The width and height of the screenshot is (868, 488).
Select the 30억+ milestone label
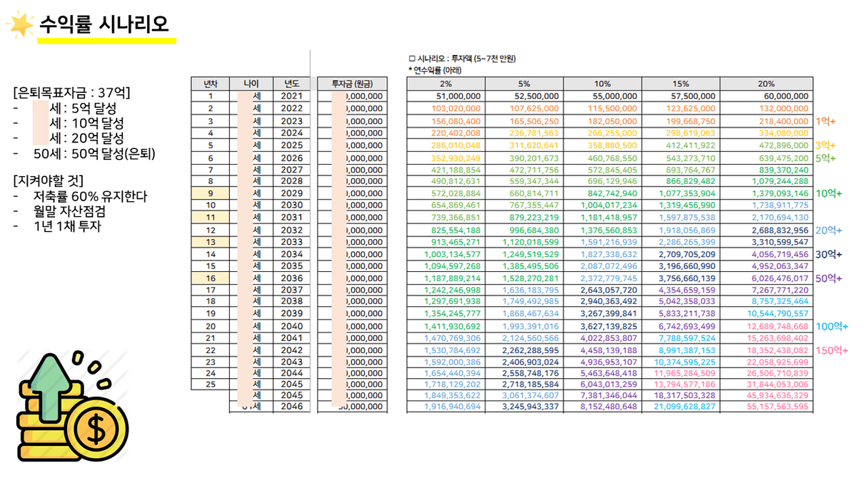[829, 254]
